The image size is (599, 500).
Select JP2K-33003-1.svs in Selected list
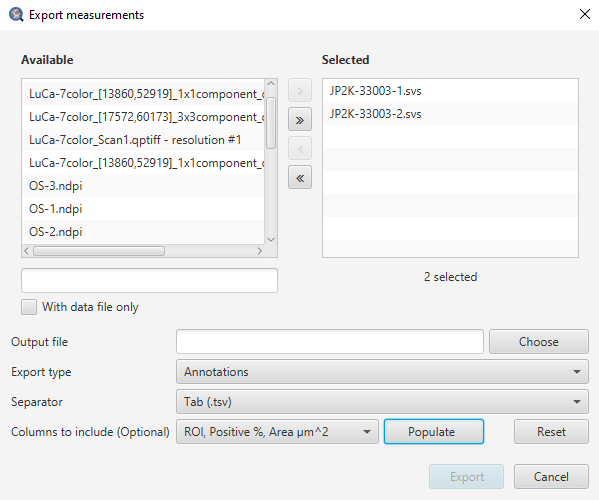[x=450, y=91]
